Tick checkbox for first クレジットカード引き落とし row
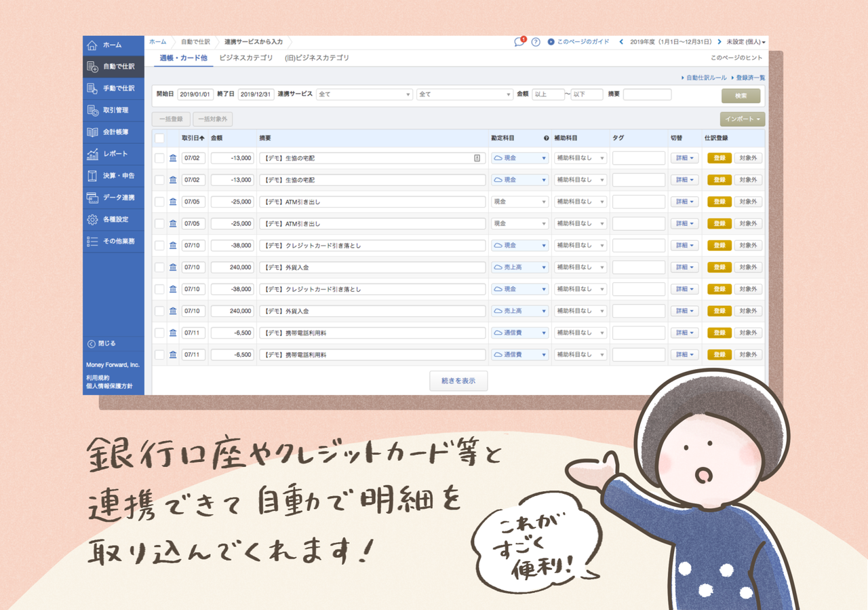Image resolution: width=868 pixels, height=610 pixels. coord(159,245)
